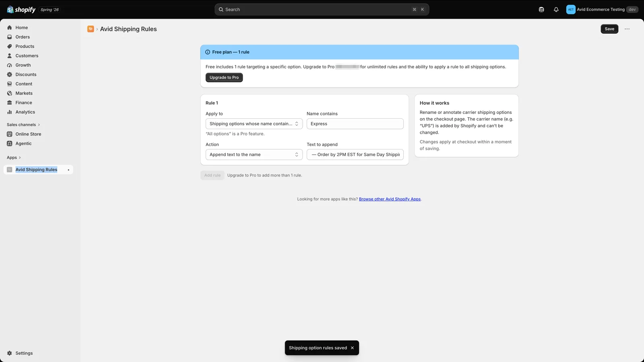Click the top Search bar
644x362 pixels.
tap(322, 10)
